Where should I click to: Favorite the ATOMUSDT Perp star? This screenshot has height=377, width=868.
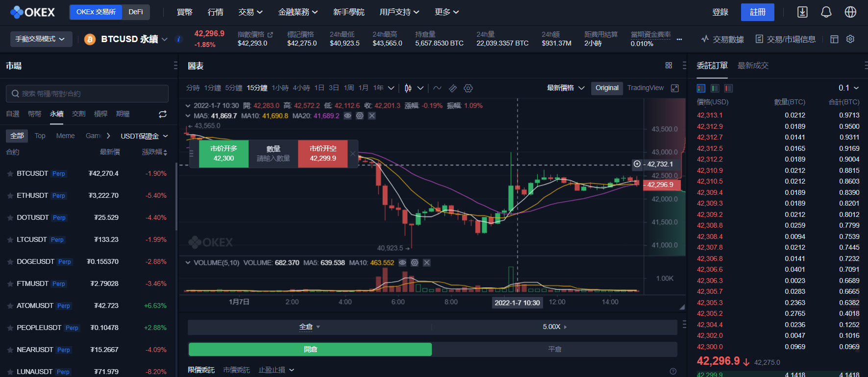point(10,306)
